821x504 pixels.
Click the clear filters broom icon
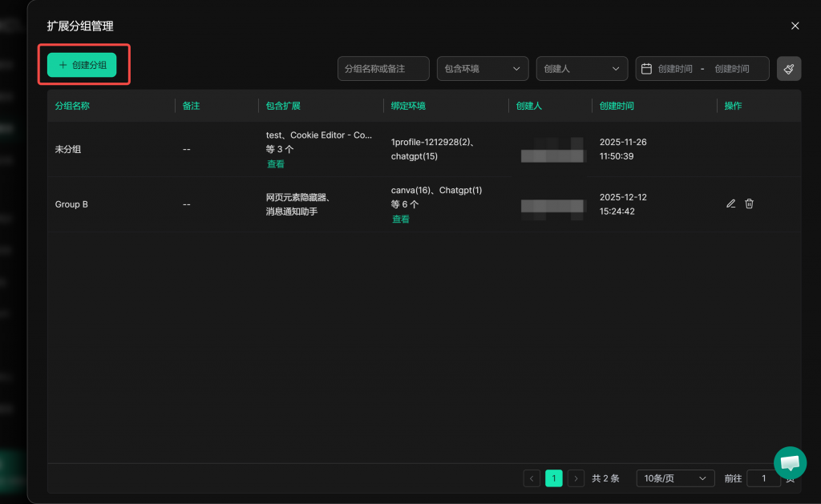tap(789, 69)
